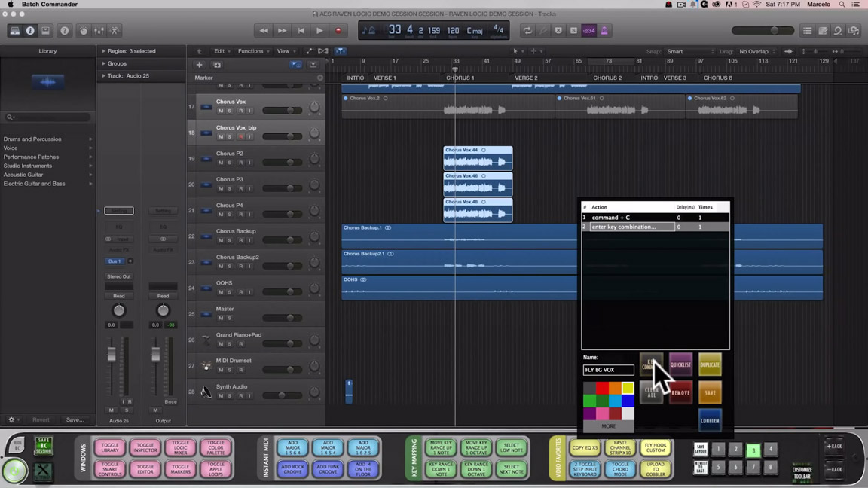This screenshot has width=868, height=488.
Task: Select the Chorus Vox.44 audio region
Action: (478, 157)
